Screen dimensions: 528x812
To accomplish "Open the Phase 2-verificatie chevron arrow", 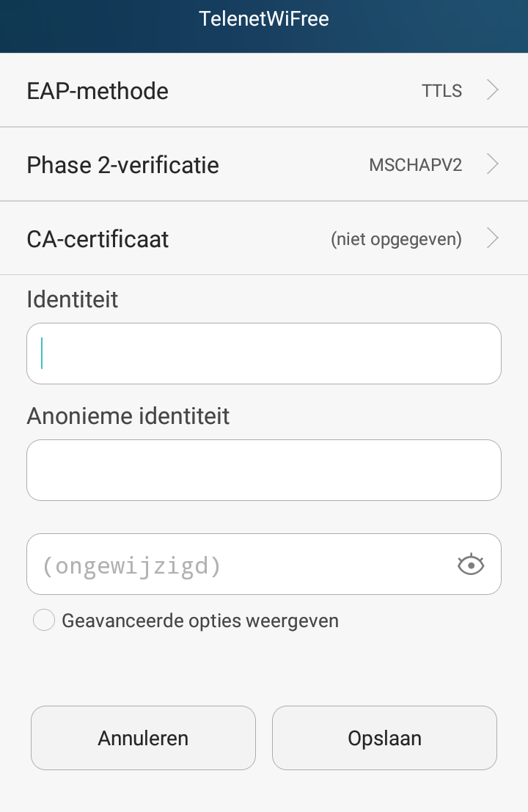I will tap(493, 164).
